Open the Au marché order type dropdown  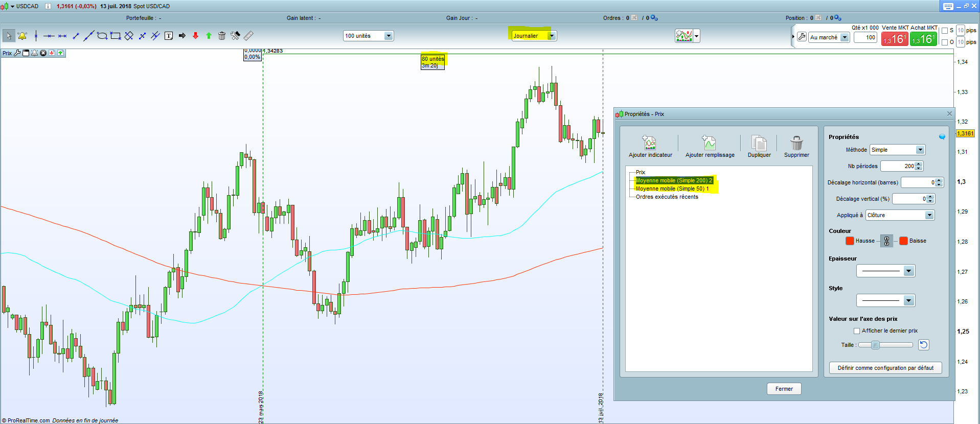[x=845, y=37]
